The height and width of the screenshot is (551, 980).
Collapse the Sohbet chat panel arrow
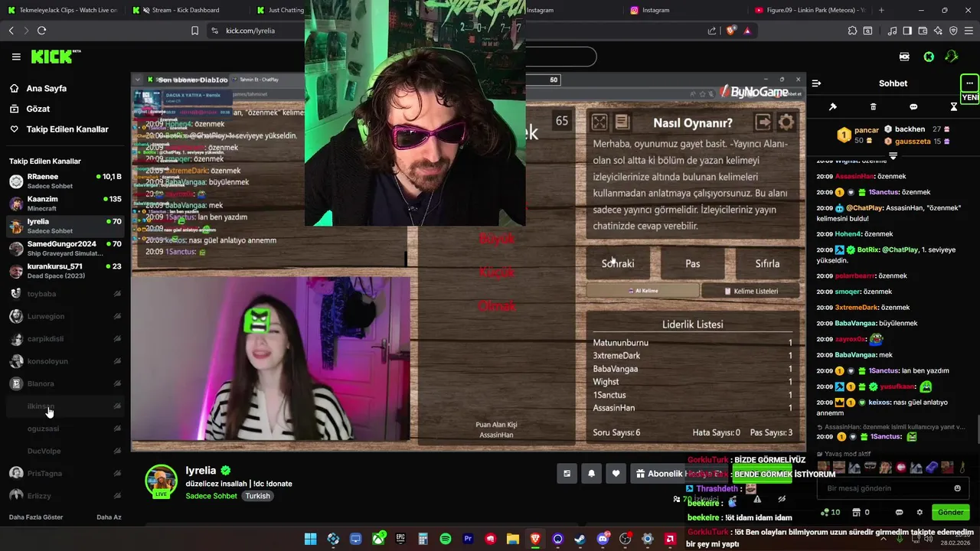[x=816, y=83]
